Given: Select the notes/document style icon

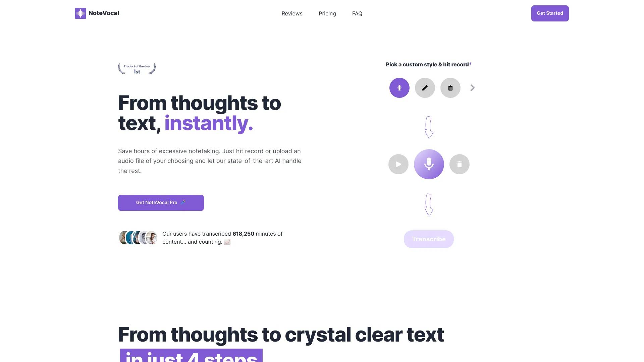Looking at the screenshot, I should 450,88.
